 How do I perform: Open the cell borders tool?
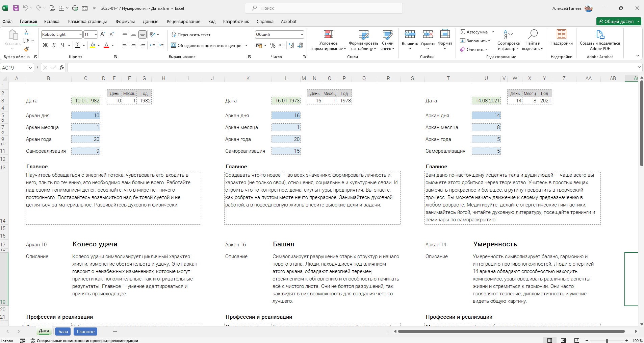click(77, 45)
